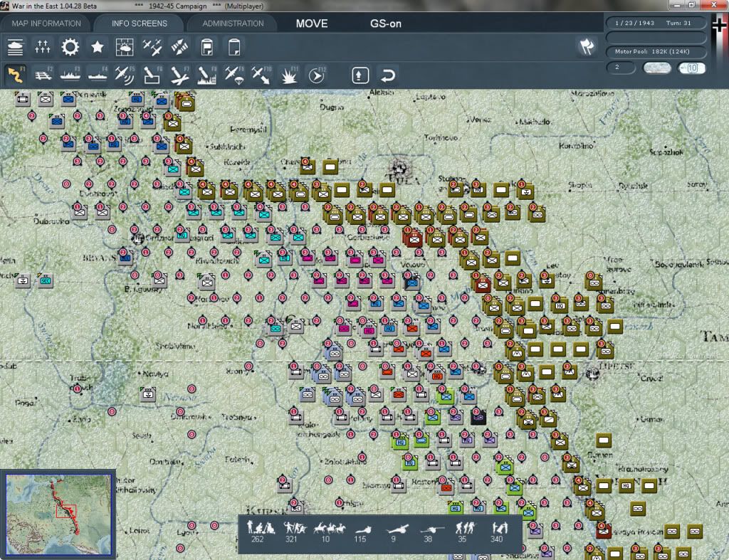
Task: Open the losses screen with grave crosses icon
Action: tap(42, 47)
